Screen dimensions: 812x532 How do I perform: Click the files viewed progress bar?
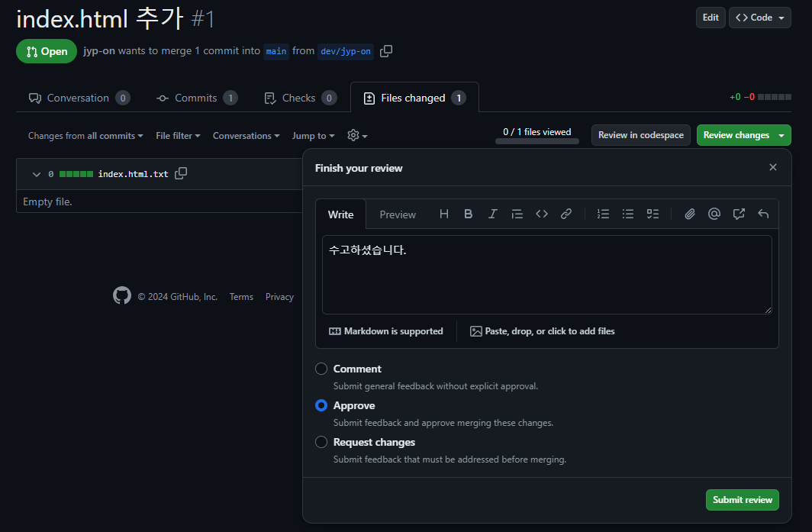(537, 141)
